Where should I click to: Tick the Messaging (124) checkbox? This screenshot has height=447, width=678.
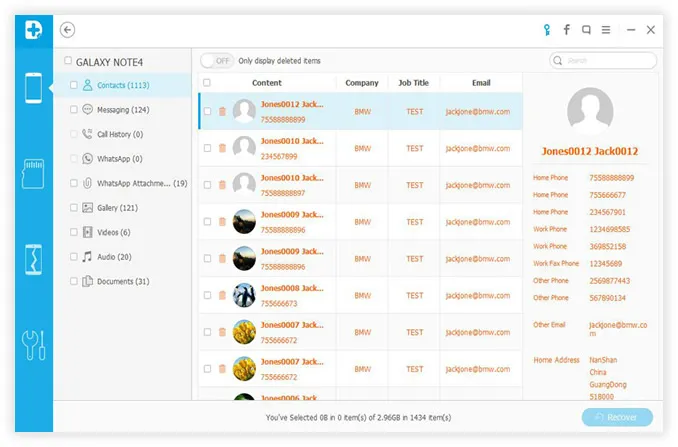point(74,110)
